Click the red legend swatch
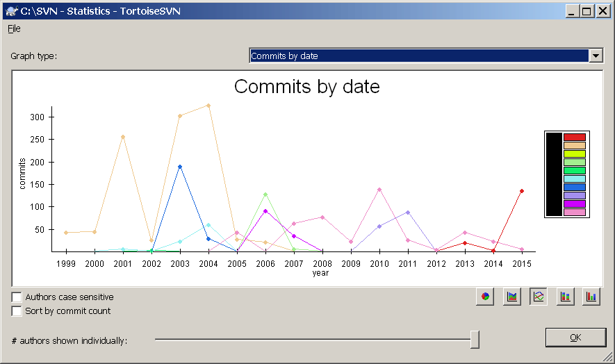 (574, 137)
